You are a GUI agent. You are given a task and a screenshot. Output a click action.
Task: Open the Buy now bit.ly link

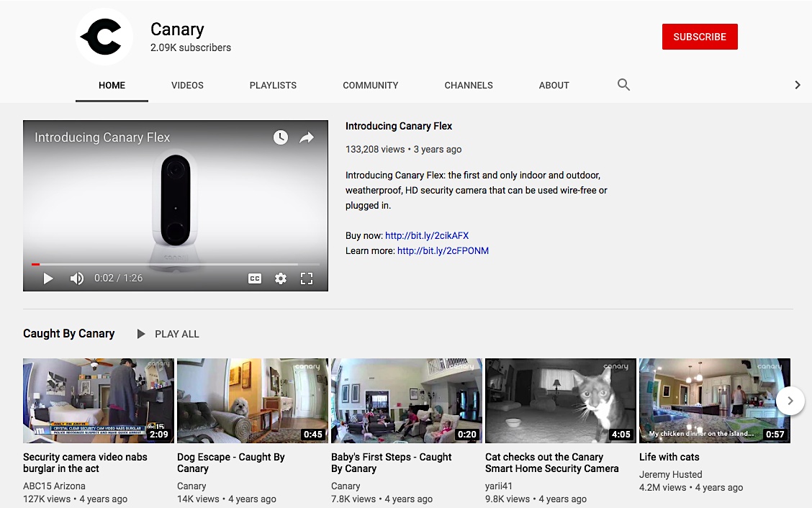click(427, 235)
